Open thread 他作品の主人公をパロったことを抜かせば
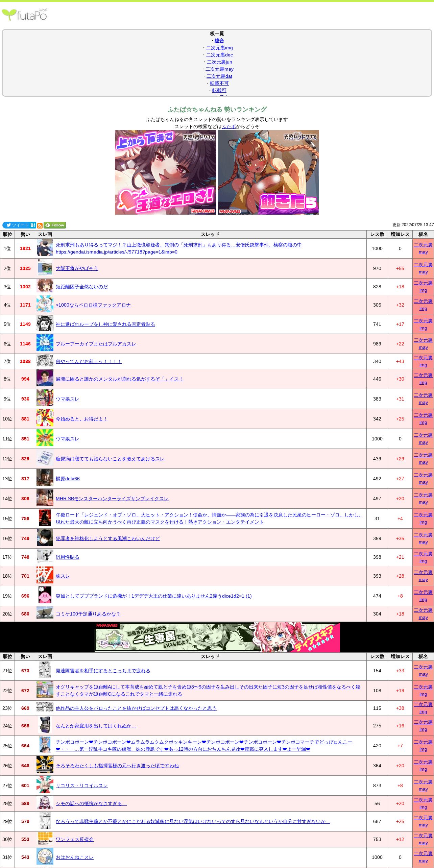The height and width of the screenshot is (868, 434). (x=136, y=708)
